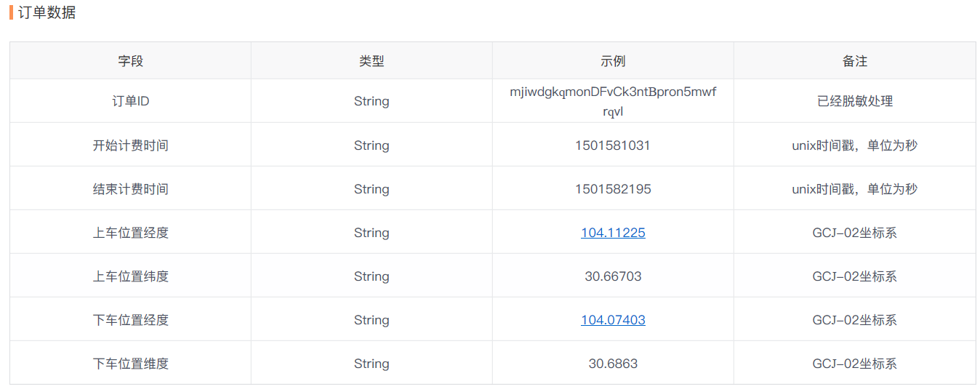
Task: Click the 已经脱敏处理 remark cell
Action: (855, 101)
